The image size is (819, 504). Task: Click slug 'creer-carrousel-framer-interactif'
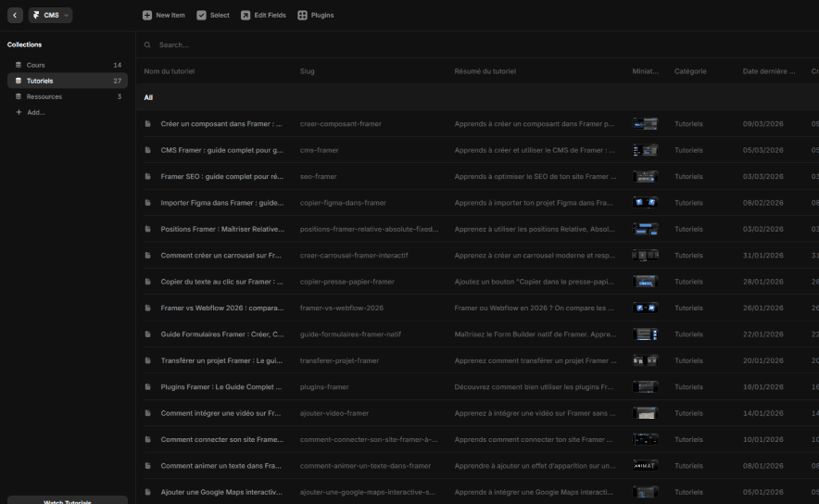click(354, 256)
